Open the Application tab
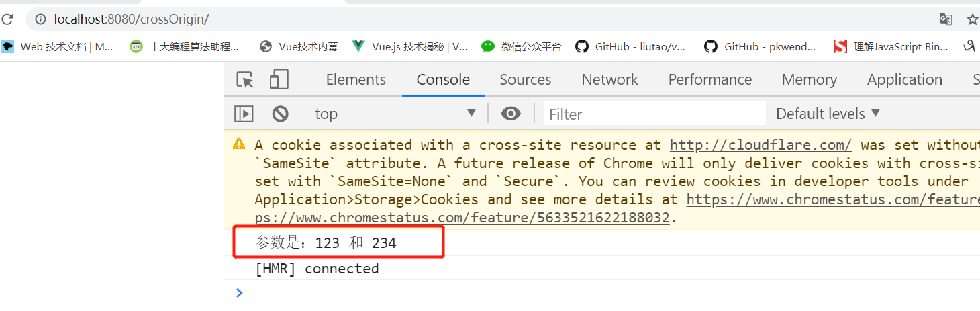The width and height of the screenshot is (980, 311). 904,79
